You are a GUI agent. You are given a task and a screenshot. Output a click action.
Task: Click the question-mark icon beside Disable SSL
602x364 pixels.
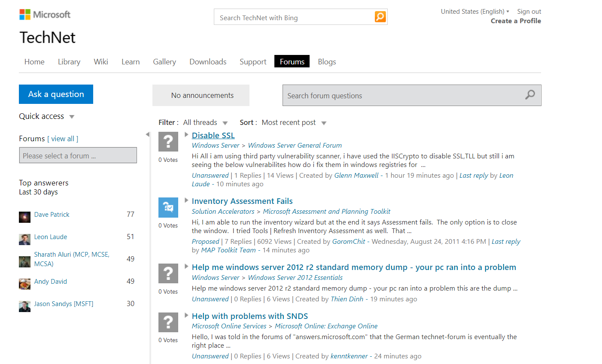point(168,142)
